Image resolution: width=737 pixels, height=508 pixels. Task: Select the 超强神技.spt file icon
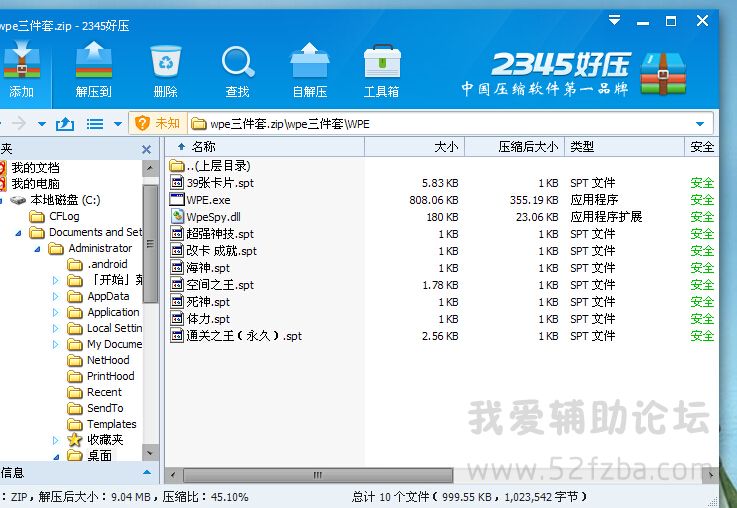[177, 234]
